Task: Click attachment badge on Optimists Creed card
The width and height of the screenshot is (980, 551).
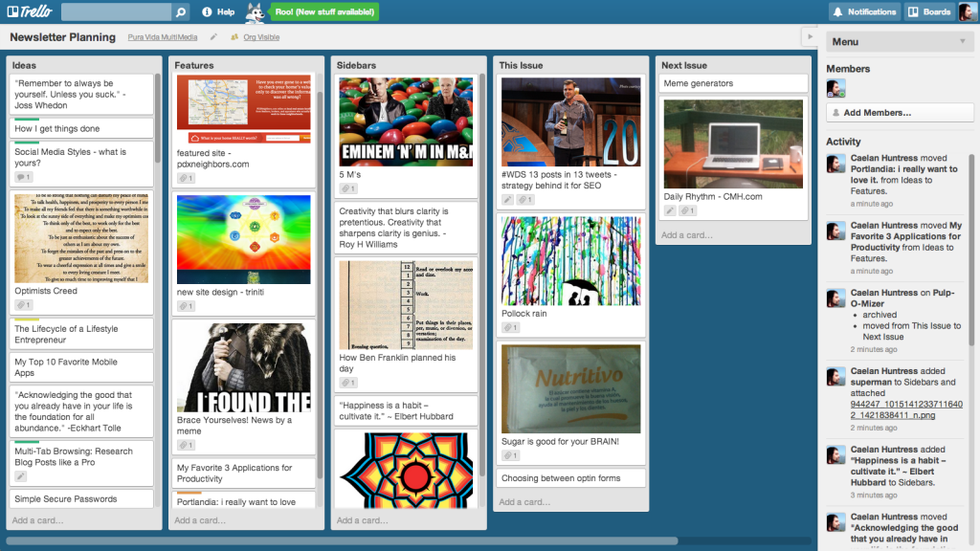Action: [x=23, y=305]
